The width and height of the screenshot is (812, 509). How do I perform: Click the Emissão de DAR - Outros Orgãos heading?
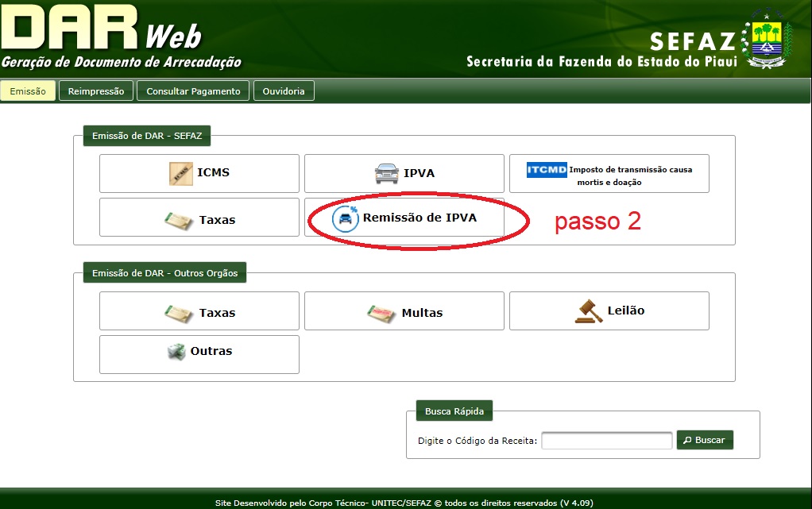(164, 273)
